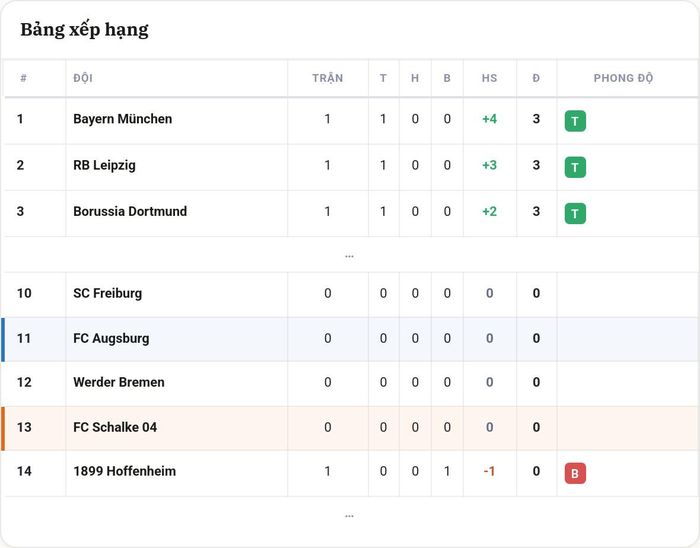The image size is (700, 548).
Task: Click Bayern München's green T form badge
Action: (575, 121)
